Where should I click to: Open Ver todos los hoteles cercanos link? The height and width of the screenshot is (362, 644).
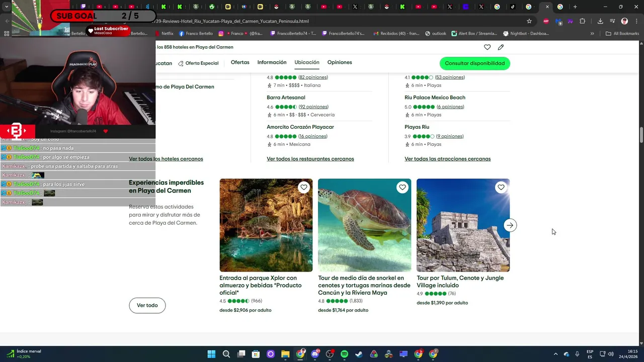tap(166, 159)
